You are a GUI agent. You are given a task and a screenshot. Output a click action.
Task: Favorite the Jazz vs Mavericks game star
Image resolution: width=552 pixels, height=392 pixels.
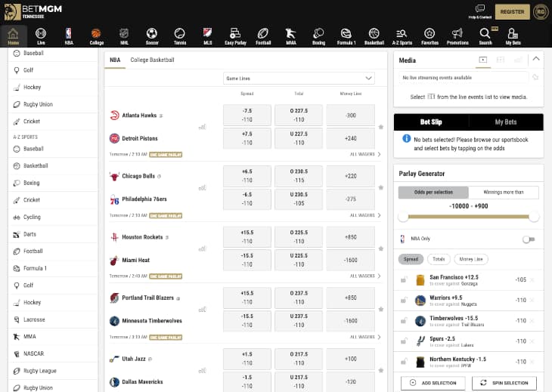[381, 370]
